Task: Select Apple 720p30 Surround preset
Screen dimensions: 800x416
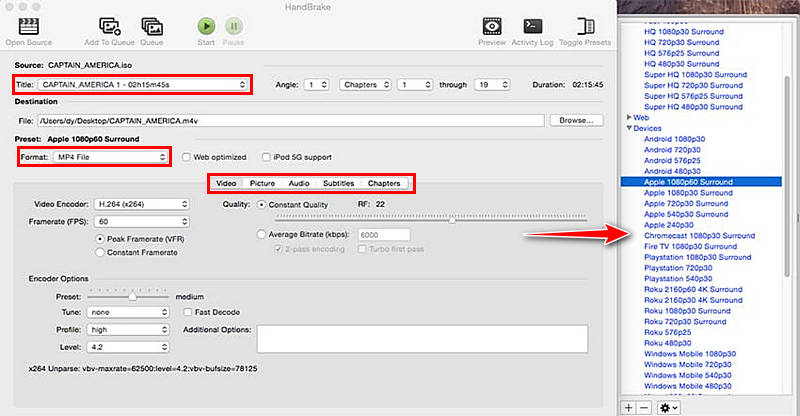Action: click(686, 204)
